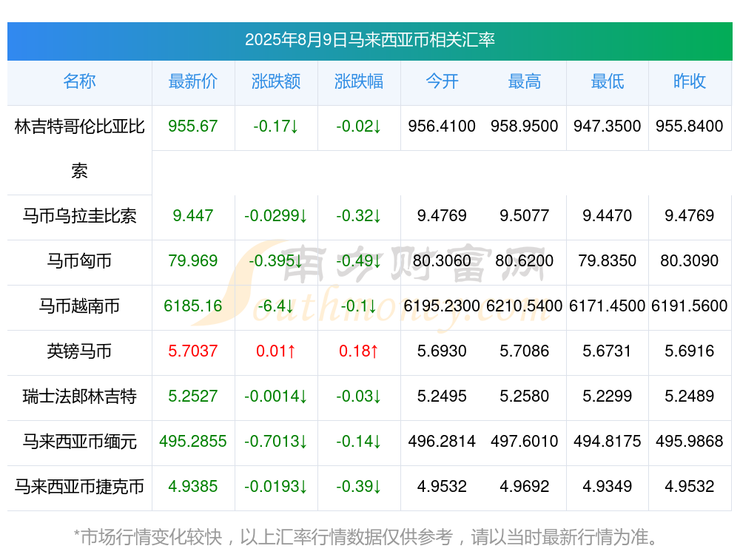This screenshot has height=560, width=740.
Task: Click previous close 5.2489
Action: (690, 396)
